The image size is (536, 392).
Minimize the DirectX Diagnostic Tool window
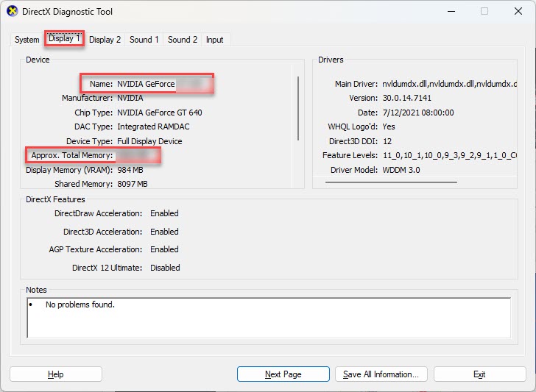pyautogui.click(x=450, y=12)
